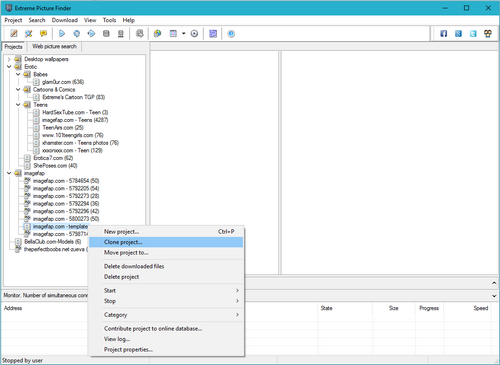The width and height of the screenshot is (500, 365).
Task: Expand the Desktop wallpapers tree node
Action: point(9,59)
